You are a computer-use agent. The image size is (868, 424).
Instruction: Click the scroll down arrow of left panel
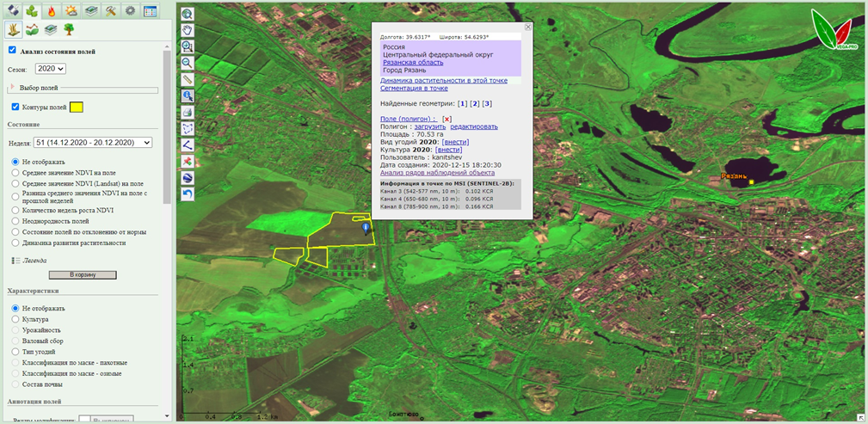[x=167, y=415]
